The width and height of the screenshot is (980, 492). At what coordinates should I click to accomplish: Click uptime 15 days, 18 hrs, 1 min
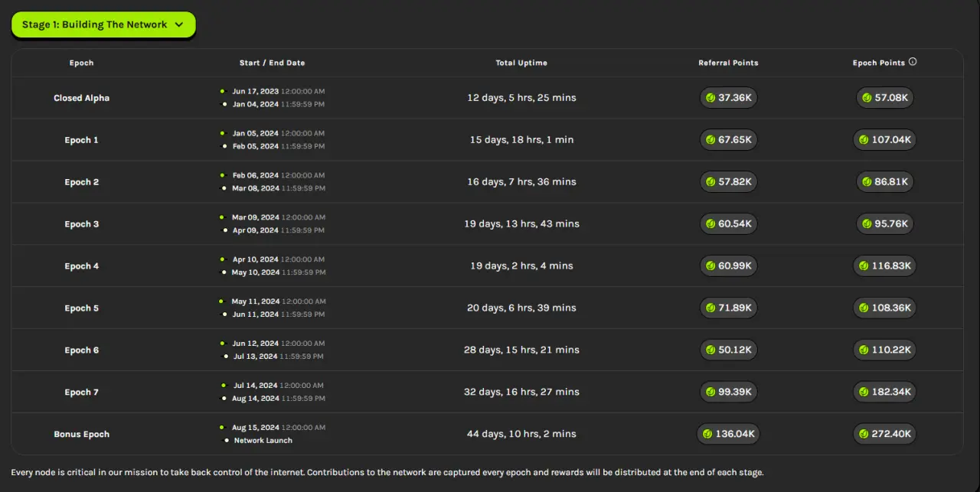click(521, 140)
